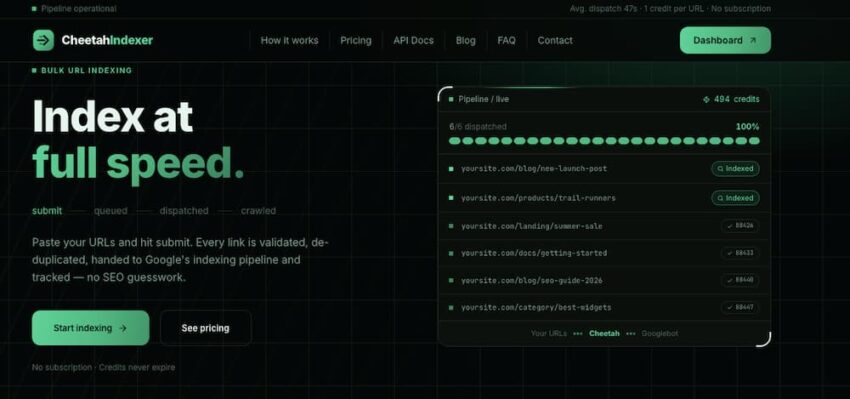Click the ID badge on seo-guide-2026 row
Viewport: 850px width, 399px height.
[x=740, y=280]
